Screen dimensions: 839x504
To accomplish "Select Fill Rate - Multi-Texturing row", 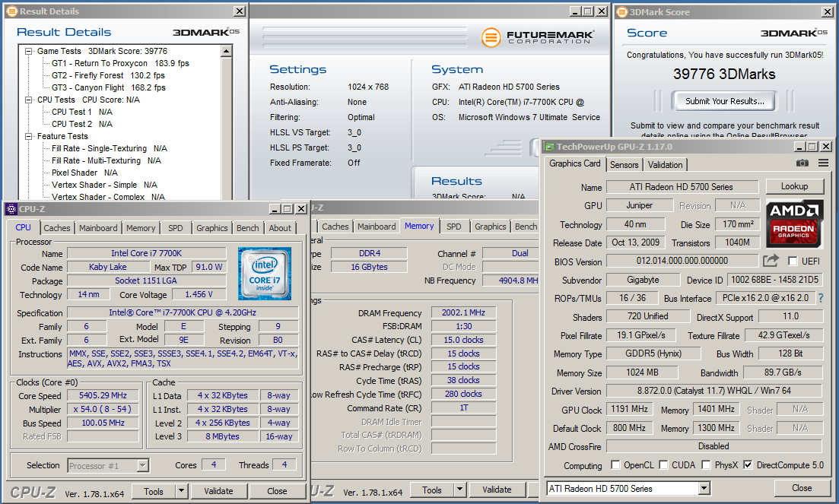I will pos(106,160).
